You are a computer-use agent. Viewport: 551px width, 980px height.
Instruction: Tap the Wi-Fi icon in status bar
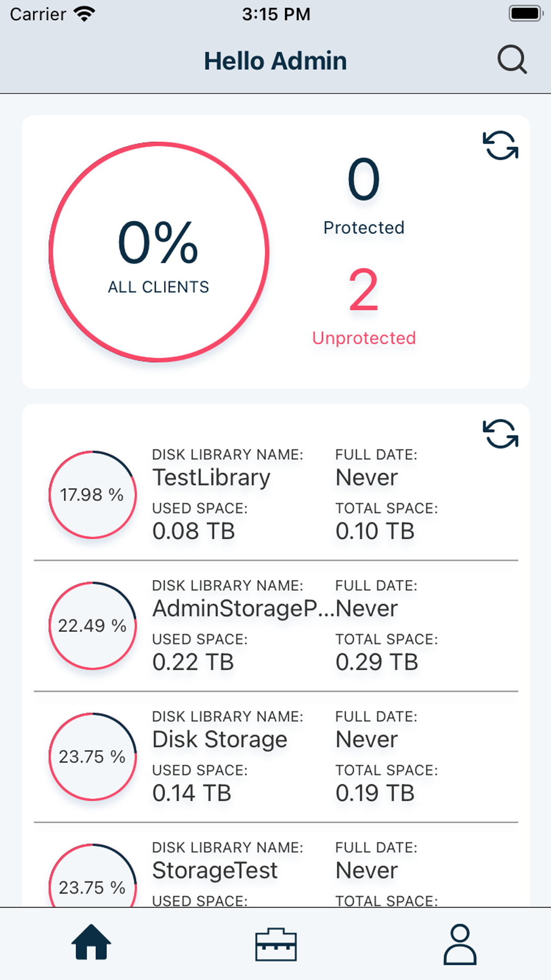pos(84,14)
